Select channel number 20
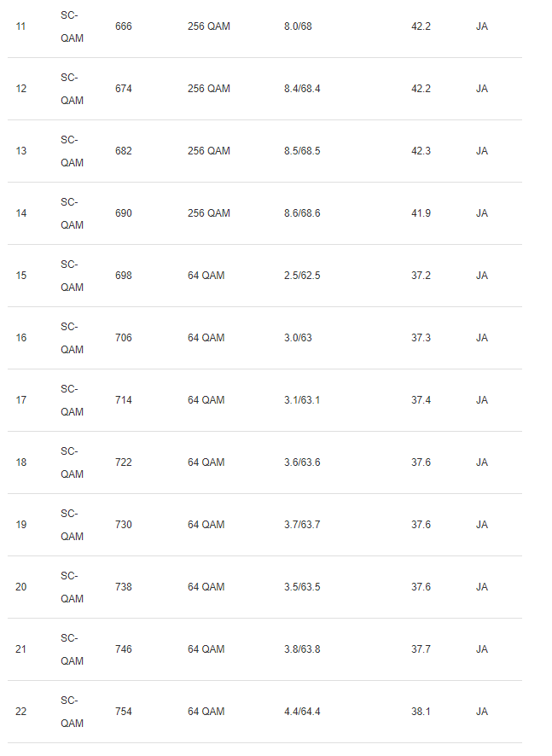 click(20, 587)
